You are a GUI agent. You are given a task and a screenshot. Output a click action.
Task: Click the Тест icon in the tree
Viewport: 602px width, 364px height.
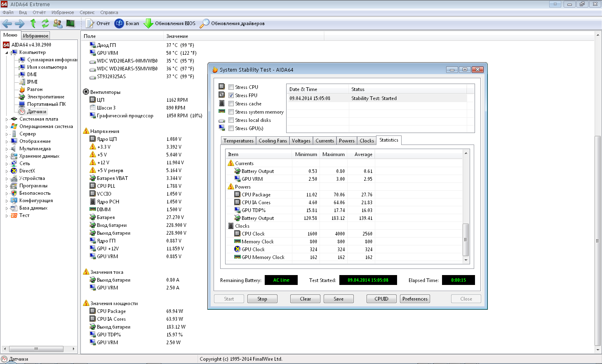pyautogui.click(x=14, y=215)
